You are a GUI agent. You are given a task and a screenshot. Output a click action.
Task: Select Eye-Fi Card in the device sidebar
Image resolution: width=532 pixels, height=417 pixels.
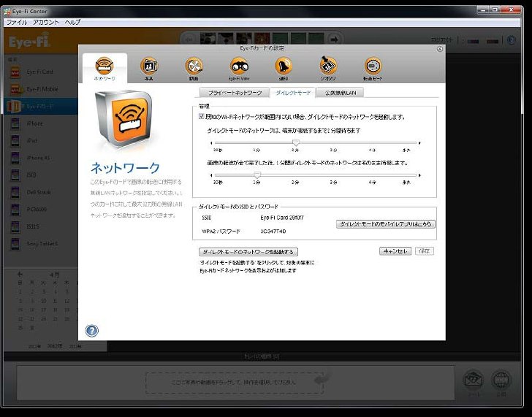[x=41, y=72]
